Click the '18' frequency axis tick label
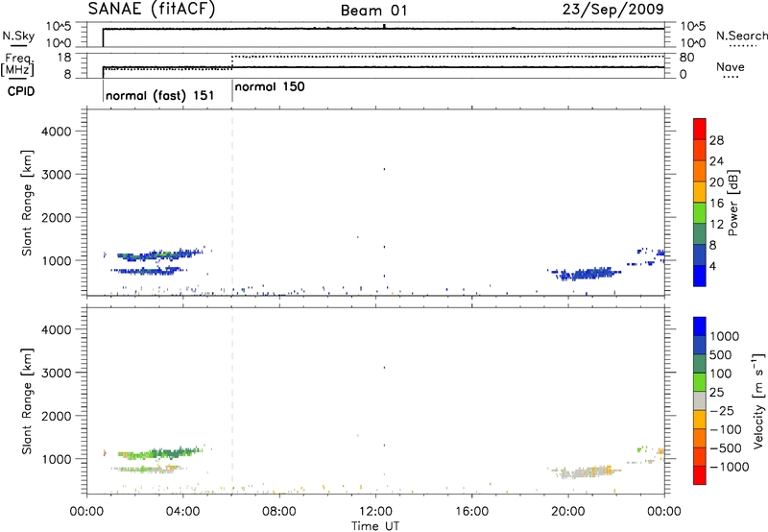 (x=64, y=58)
